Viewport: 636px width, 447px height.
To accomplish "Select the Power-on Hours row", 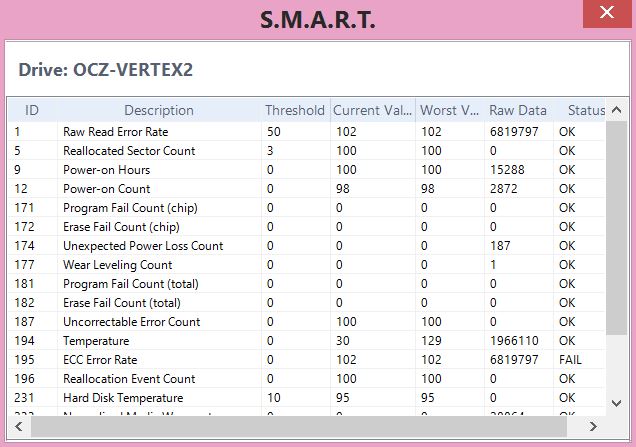I will click(307, 170).
